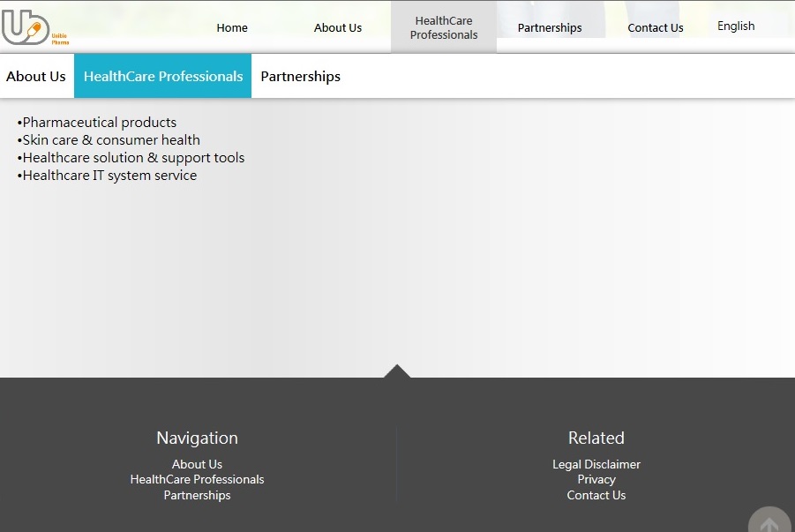795x532 pixels.
Task: Select HealthCare Professionals in top menu
Action: pos(444,28)
